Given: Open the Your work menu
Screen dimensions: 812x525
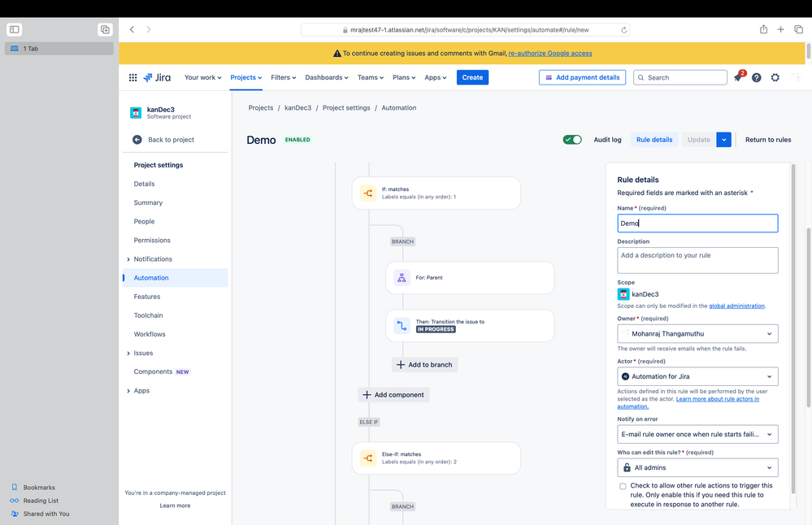Looking at the screenshot, I should click(203, 78).
